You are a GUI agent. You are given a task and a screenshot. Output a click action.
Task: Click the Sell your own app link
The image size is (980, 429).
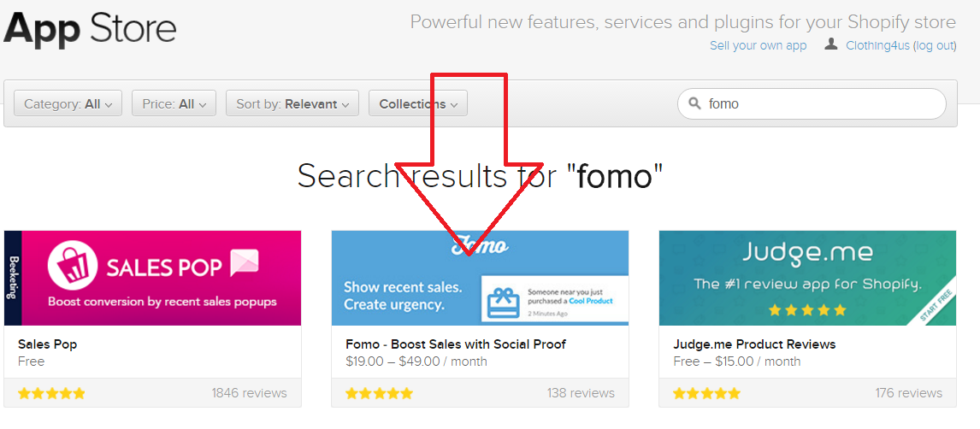(x=758, y=45)
